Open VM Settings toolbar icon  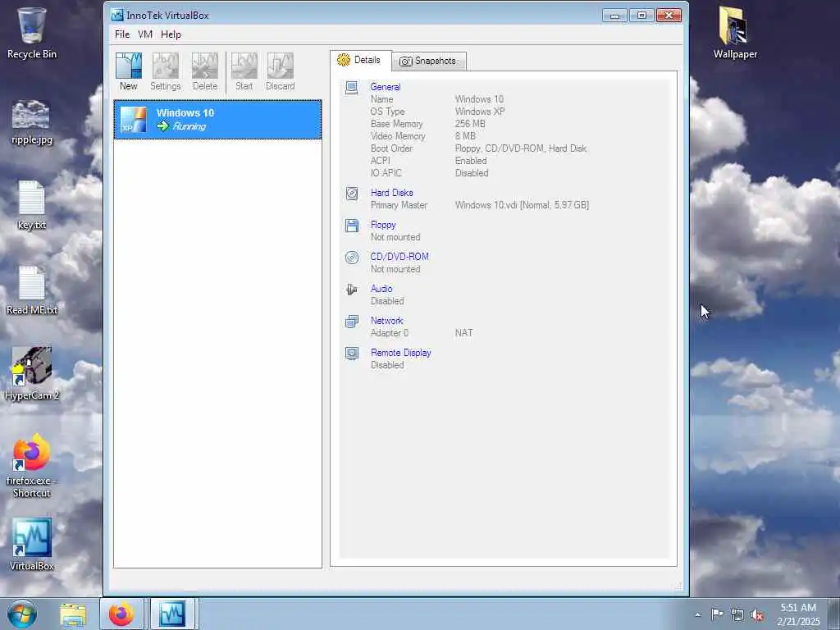(166, 71)
